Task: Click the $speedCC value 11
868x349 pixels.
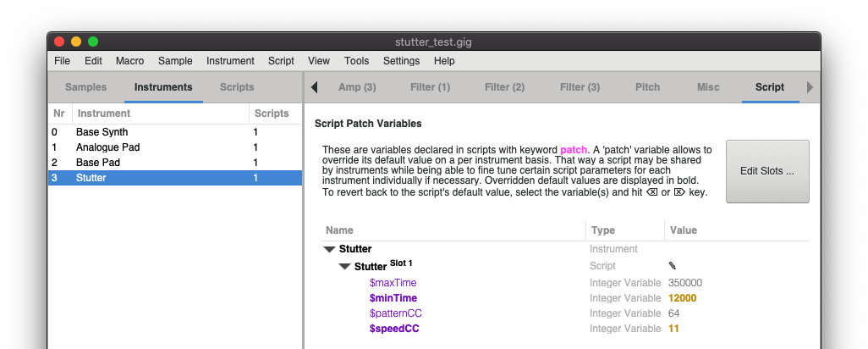Action: 673,329
